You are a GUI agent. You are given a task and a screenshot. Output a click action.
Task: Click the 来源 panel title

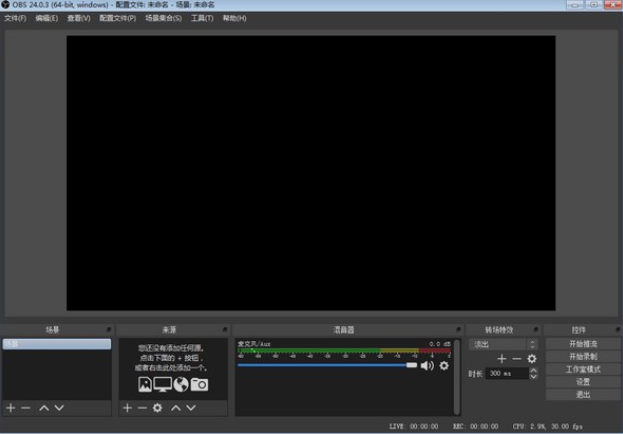pos(169,330)
